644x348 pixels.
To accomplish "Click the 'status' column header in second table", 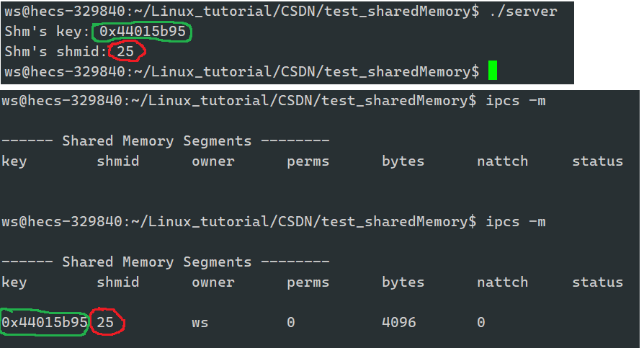I will (598, 282).
